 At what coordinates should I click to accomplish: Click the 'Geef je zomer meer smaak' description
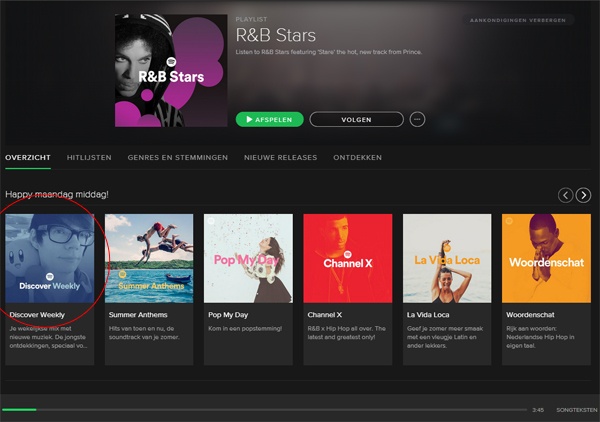[x=445, y=337]
